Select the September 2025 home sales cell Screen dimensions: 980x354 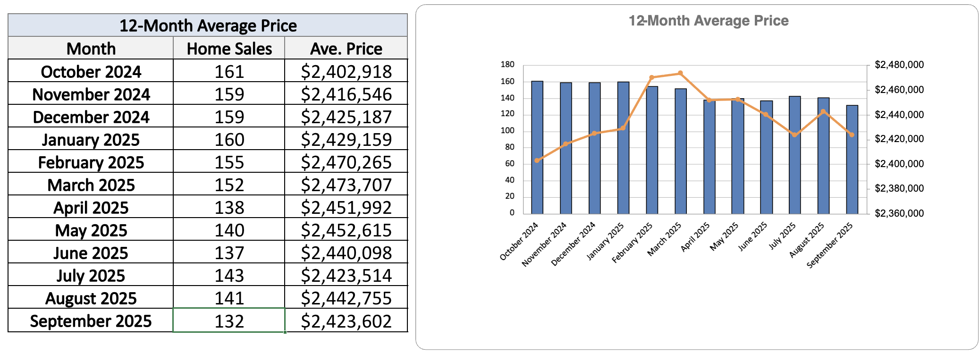point(229,321)
